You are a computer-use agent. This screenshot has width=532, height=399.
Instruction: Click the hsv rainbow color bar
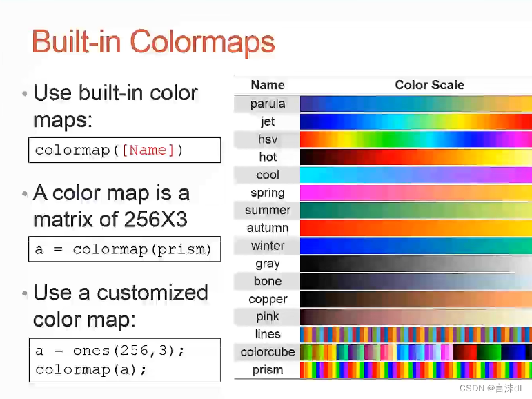(415, 139)
